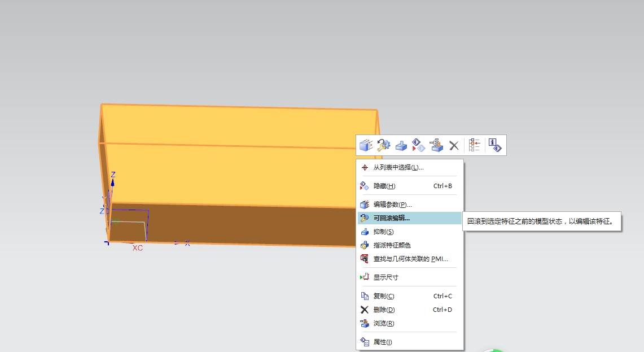The height and width of the screenshot is (352, 644).
Task: Click the Find Related PMI toolbar icon
Action: (436, 145)
